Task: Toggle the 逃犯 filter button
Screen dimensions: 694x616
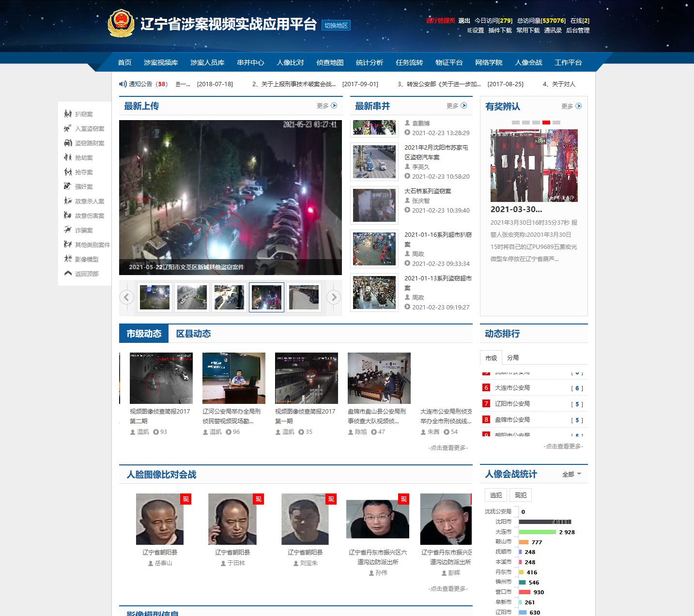Action: click(495, 495)
